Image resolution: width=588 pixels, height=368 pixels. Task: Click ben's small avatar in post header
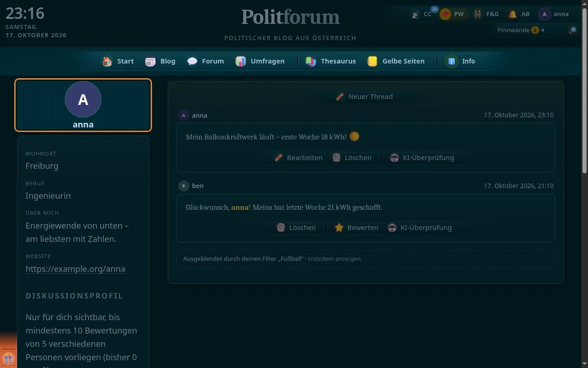(x=183, y=186)
